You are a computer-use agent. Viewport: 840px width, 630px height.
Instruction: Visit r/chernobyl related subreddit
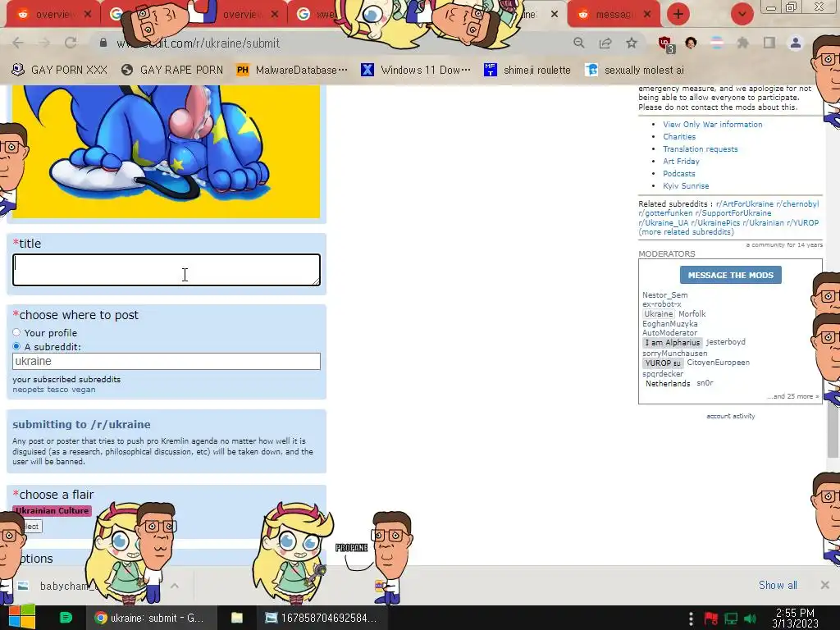coord(797,204)
